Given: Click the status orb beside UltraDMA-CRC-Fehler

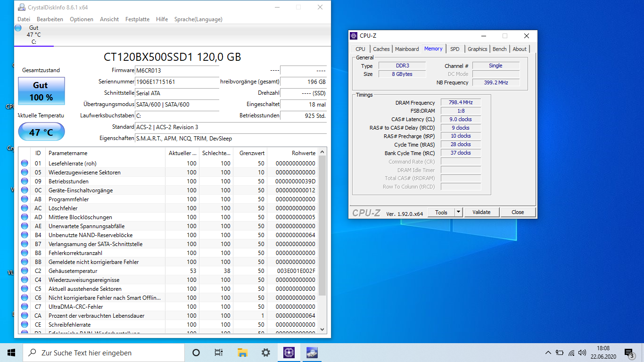Looking at the screenshot, I should pos(25,306).
